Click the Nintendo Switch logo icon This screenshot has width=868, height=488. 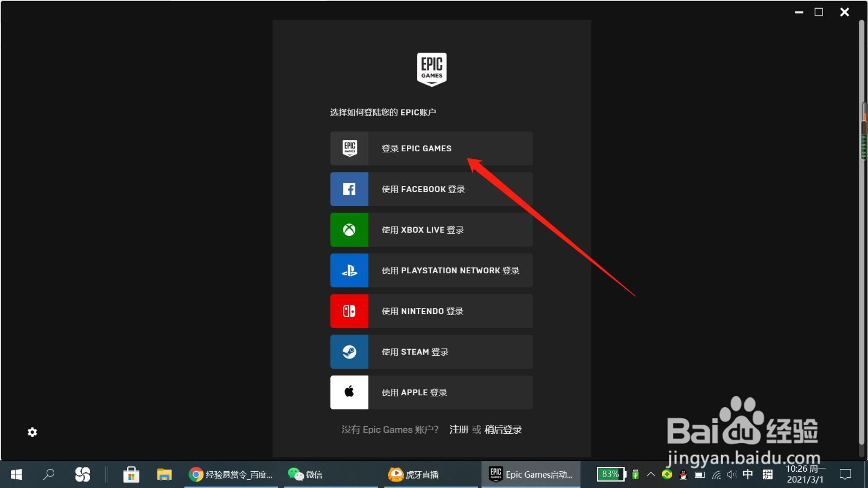(349, 311)
